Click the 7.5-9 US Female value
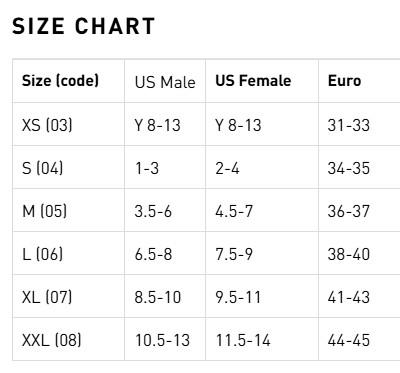The height and width of the screenshot is (373, 400). (x=234, y=254)
